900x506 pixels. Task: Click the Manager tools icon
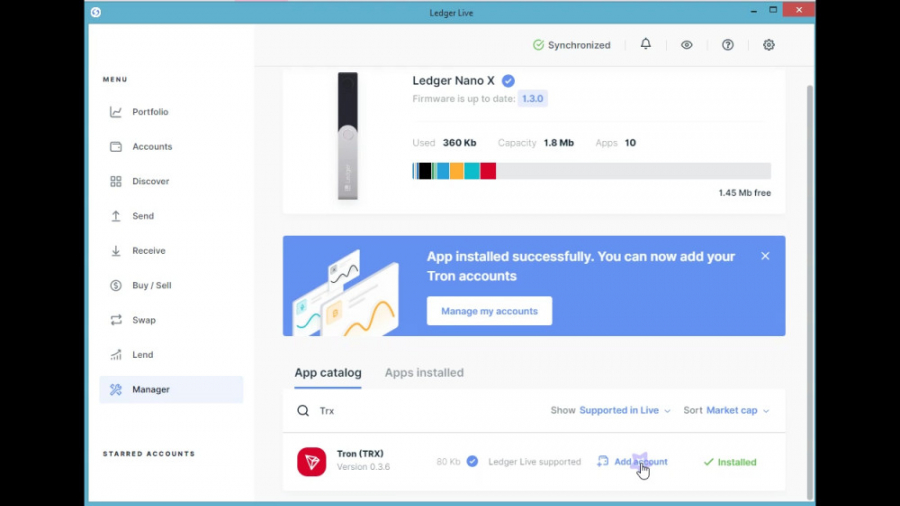coord(116,390)
